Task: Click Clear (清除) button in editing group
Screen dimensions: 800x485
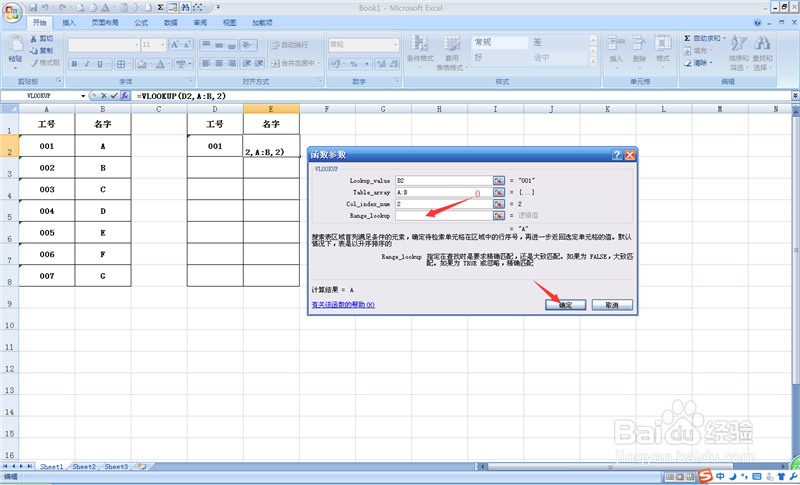Action: [697, 63]
